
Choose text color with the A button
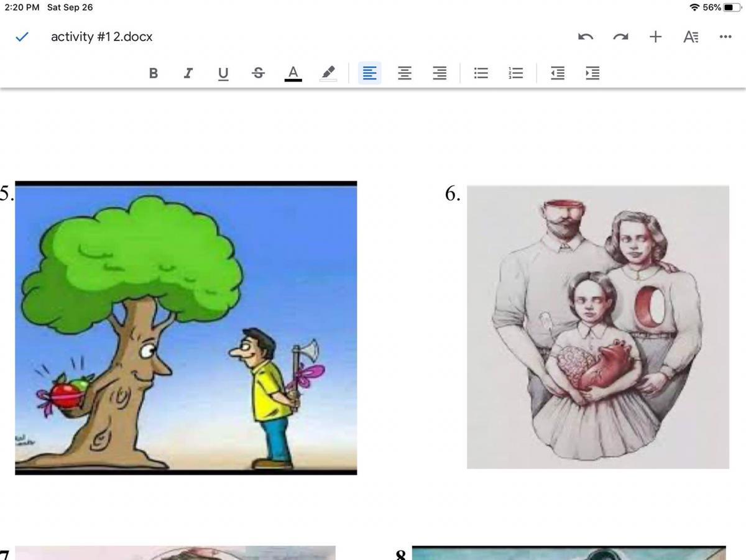coord(293,73)
